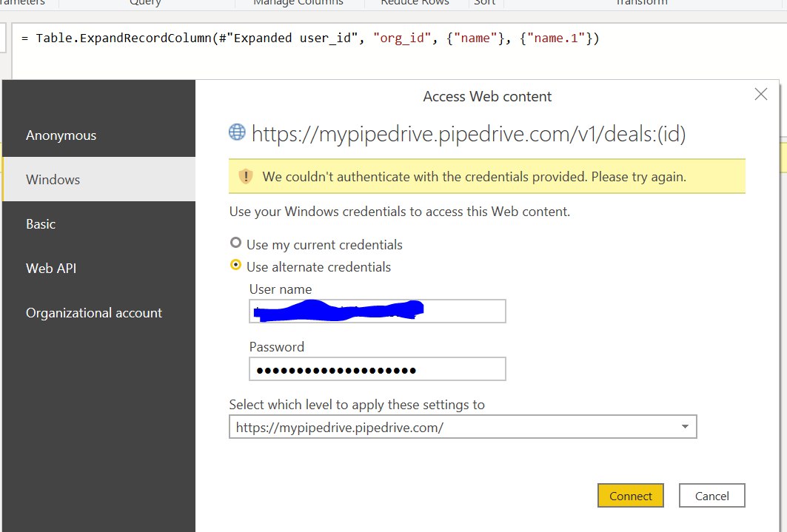Click the authentication failed warning message
The width and height of the screenshot is (787, 532).
pyautogui.click(x=474, y=177)
